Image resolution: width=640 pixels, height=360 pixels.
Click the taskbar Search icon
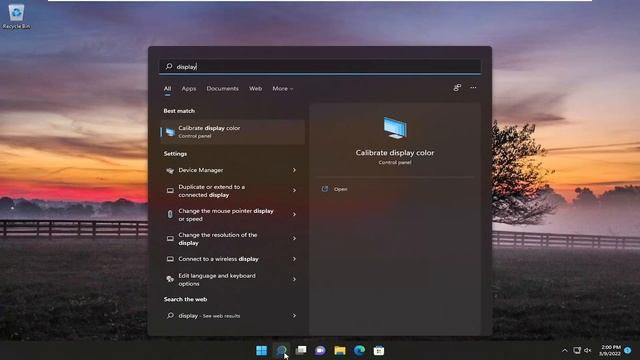pos(281,350)
